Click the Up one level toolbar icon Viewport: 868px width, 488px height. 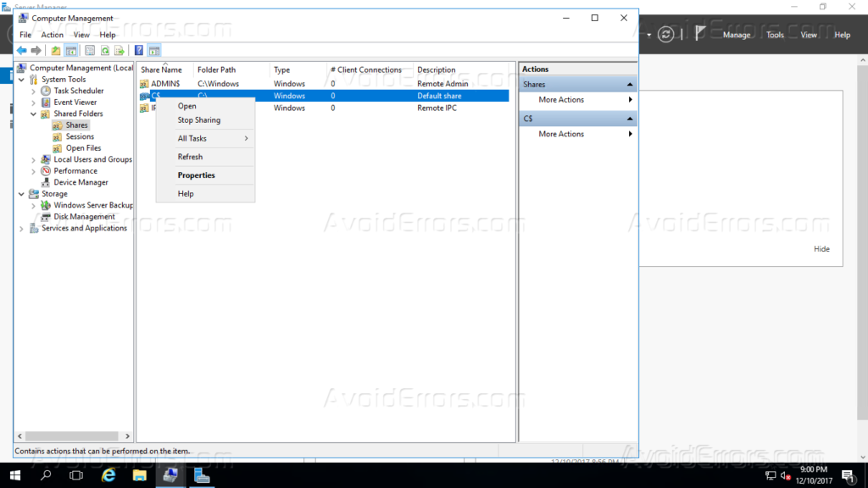56,51
